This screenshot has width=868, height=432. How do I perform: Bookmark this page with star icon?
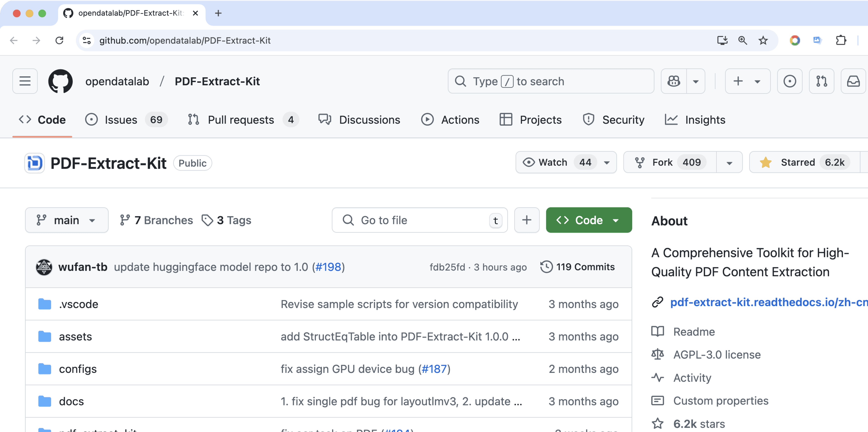click(763, 40)
